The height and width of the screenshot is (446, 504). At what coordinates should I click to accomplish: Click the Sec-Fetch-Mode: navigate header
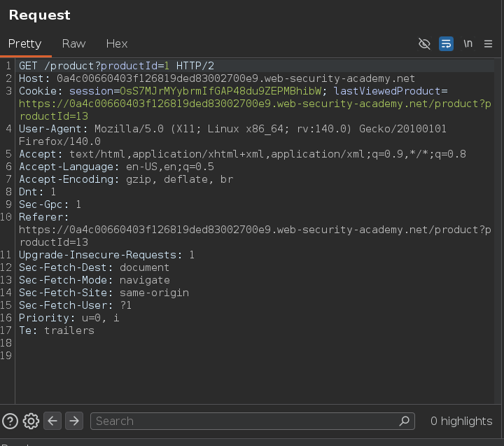point(94,280)
